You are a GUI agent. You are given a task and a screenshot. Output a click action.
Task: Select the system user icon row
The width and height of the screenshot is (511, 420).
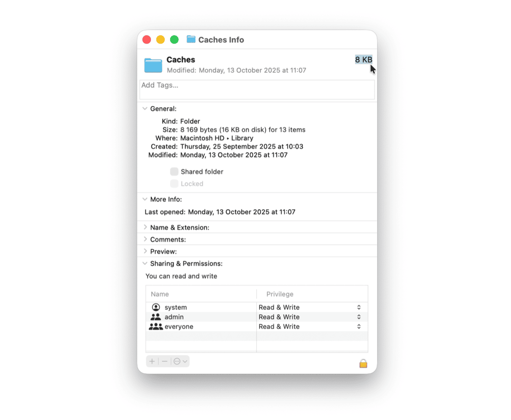[156, 307]
